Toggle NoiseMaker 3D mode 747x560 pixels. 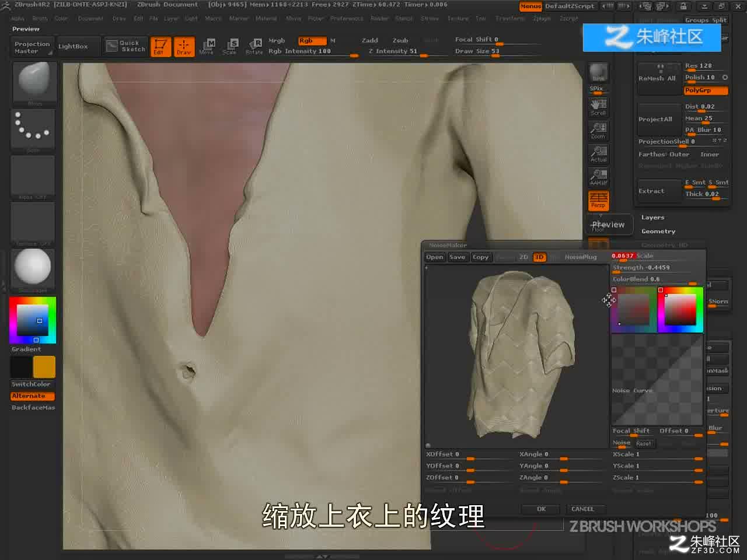pyautogui.click(x=539, y=257)
